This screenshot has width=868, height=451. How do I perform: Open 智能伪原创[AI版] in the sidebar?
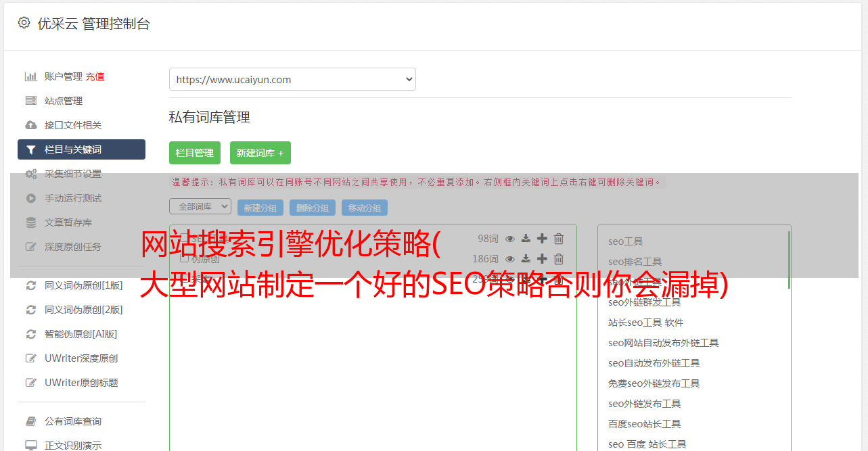point(81,334)
